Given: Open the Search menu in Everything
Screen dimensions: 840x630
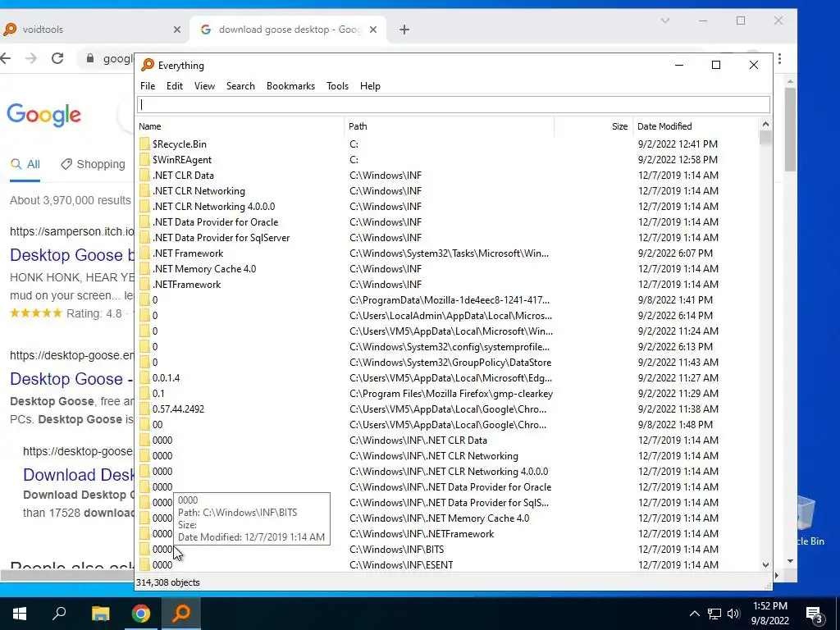Looking at the screenshot, I should [240, 85].
